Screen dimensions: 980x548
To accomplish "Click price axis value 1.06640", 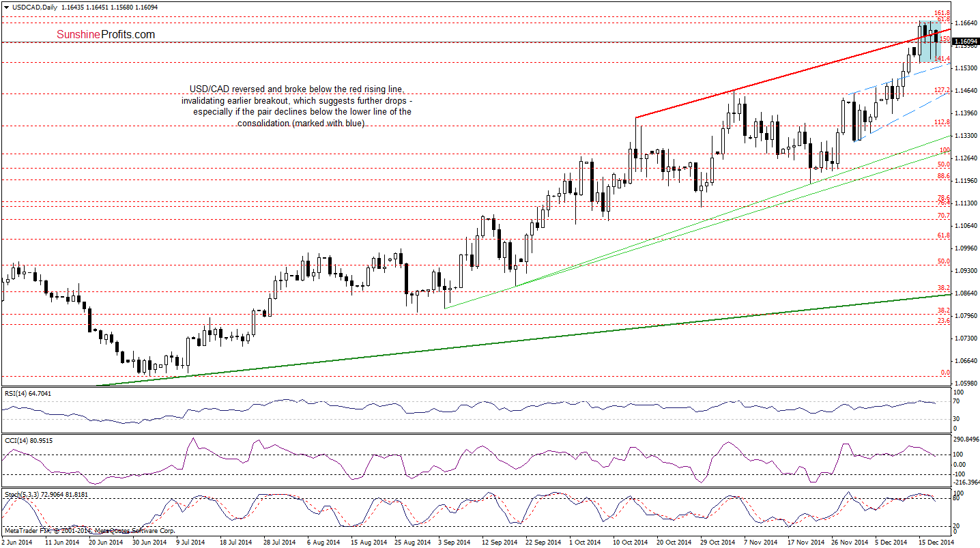I will pyautogui.click(x=966, y=361).
